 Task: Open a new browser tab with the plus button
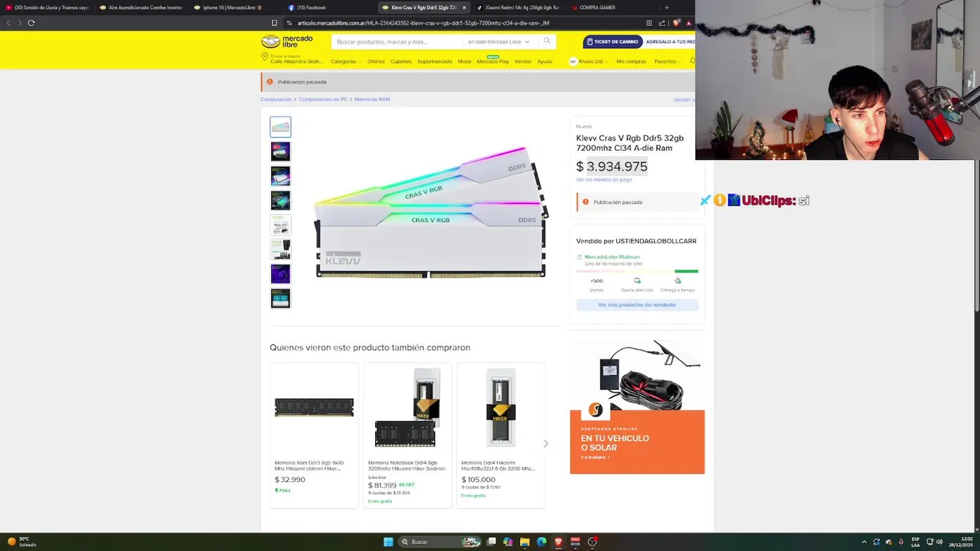(x=666, y=8)
